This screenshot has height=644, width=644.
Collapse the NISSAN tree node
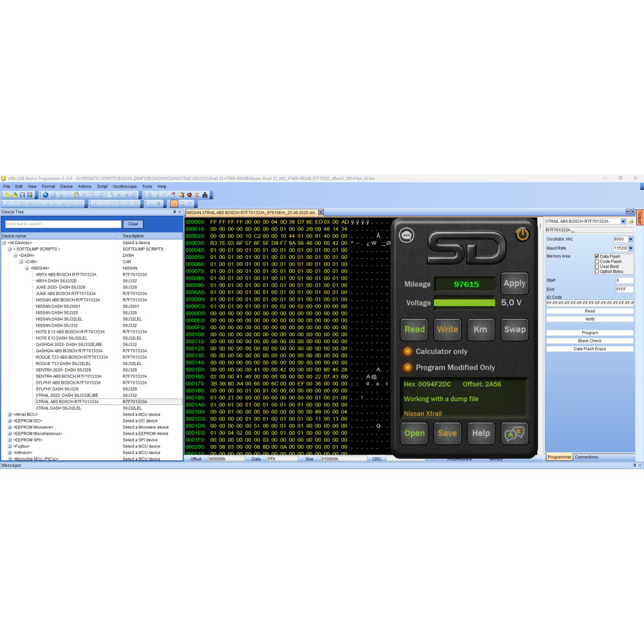(26, 268)
